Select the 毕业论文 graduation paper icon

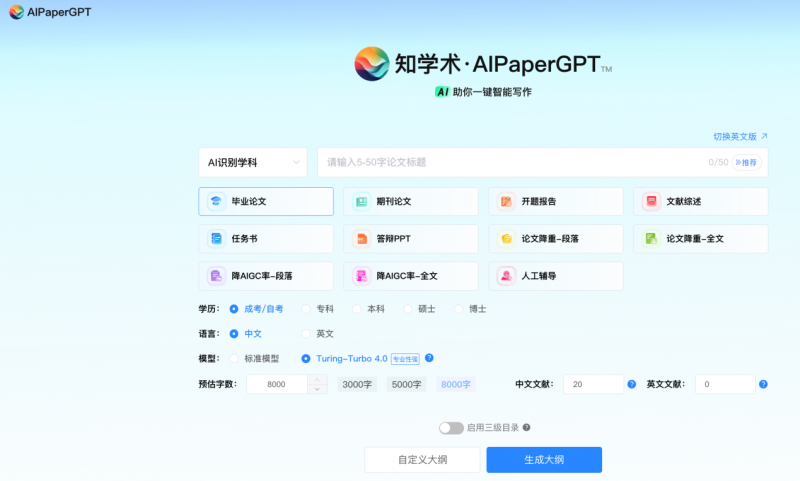click(216, 201)
